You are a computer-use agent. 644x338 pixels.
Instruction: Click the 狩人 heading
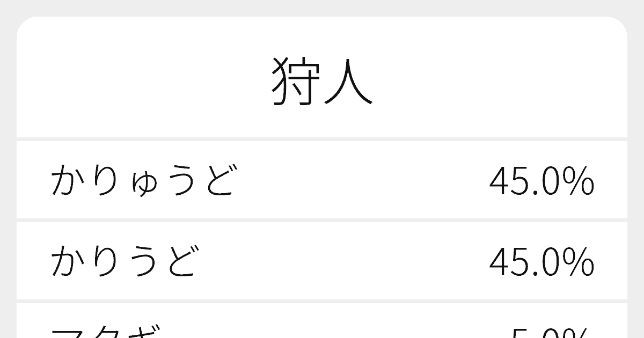[x=322, y=82]
